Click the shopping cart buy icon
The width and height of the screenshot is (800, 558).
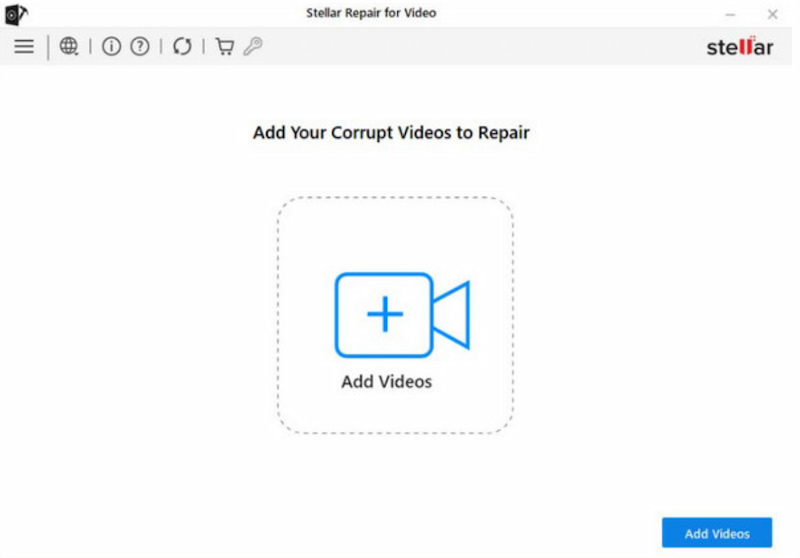(x=225, y=47)
